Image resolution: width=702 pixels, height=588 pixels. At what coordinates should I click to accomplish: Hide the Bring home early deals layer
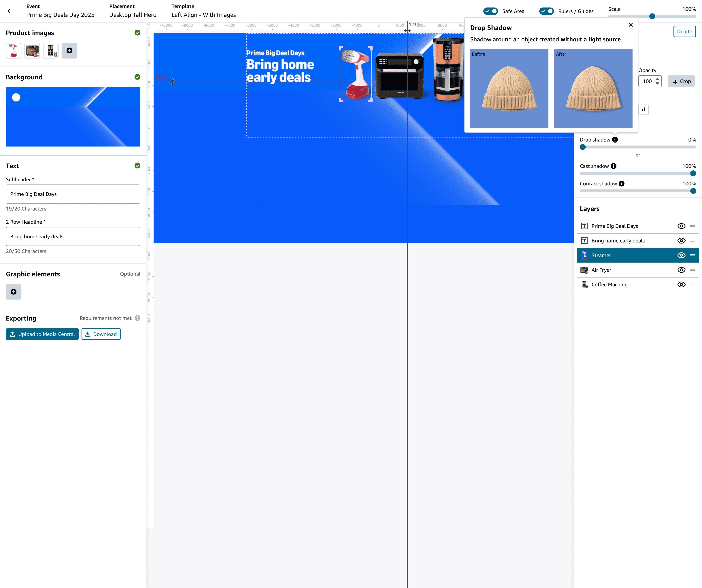click(681, 241)
